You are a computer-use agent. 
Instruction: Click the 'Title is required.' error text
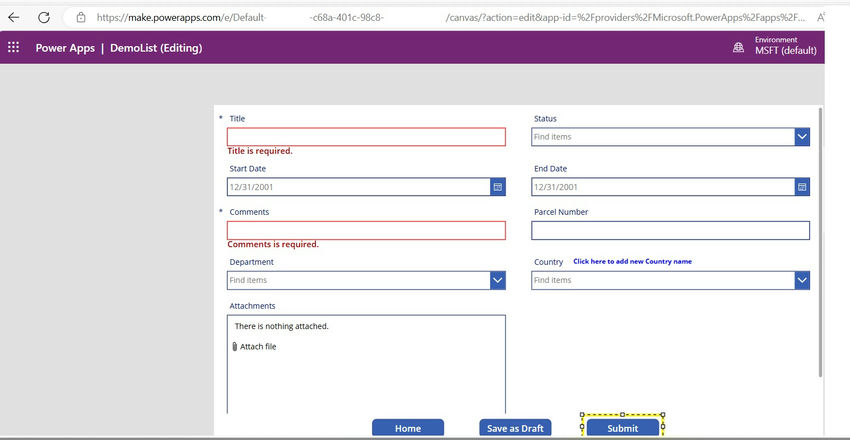pyautogui.click(x=260, y=151)
